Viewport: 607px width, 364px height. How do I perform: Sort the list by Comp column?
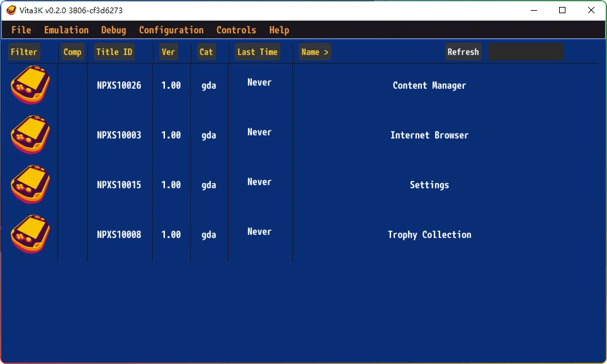pos(72,52)
